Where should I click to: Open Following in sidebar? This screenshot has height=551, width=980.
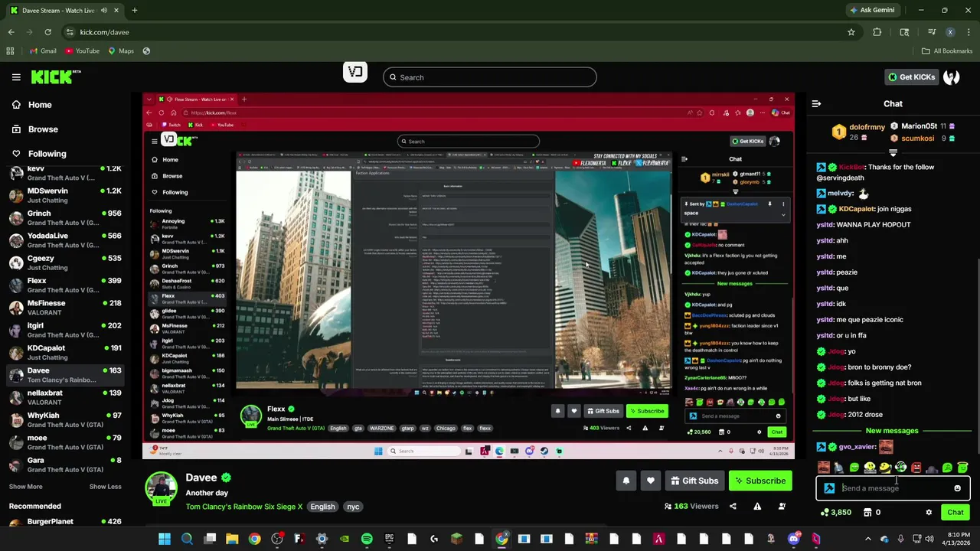[47, 154]
